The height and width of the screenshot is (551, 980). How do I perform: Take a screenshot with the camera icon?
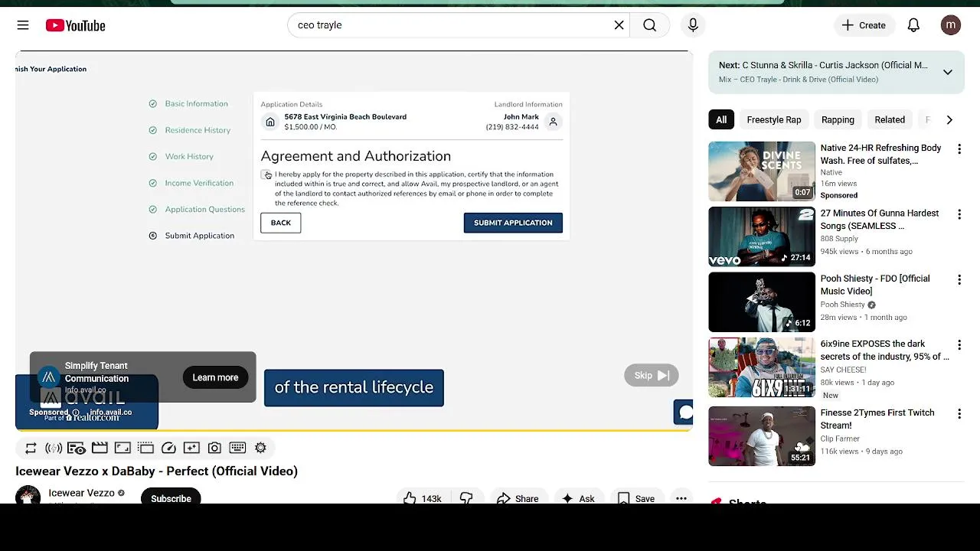tap(214, 448)
